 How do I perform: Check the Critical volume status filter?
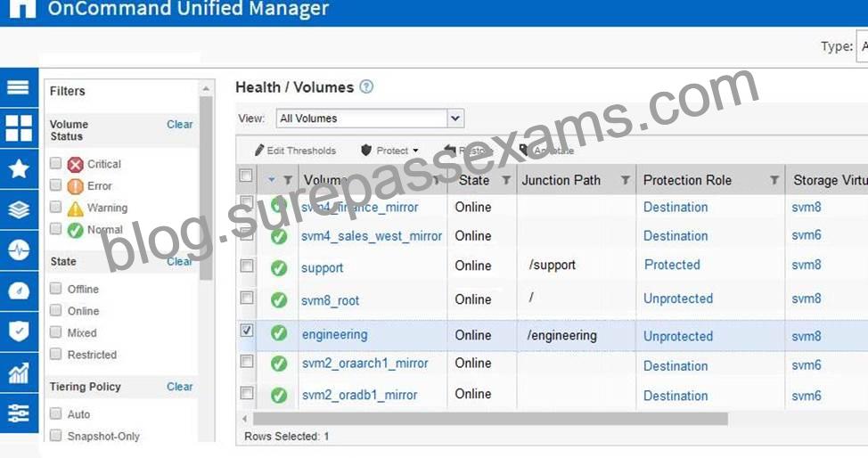pos(55,163)
